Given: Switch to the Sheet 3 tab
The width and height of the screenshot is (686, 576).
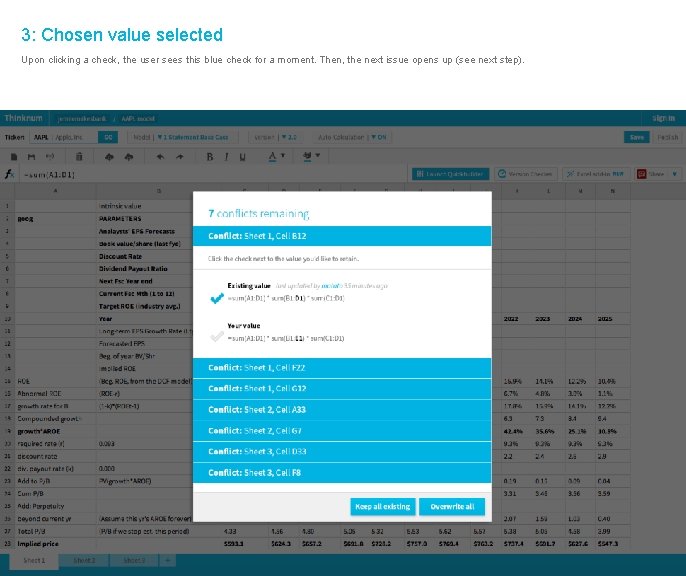Looking at the screenshot, I should click(134, 561).
